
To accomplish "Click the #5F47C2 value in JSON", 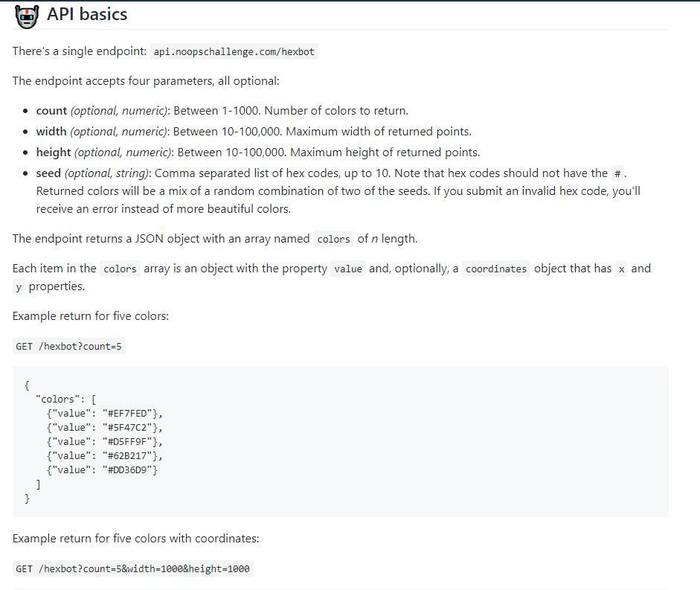I will (x=132, y=427).
